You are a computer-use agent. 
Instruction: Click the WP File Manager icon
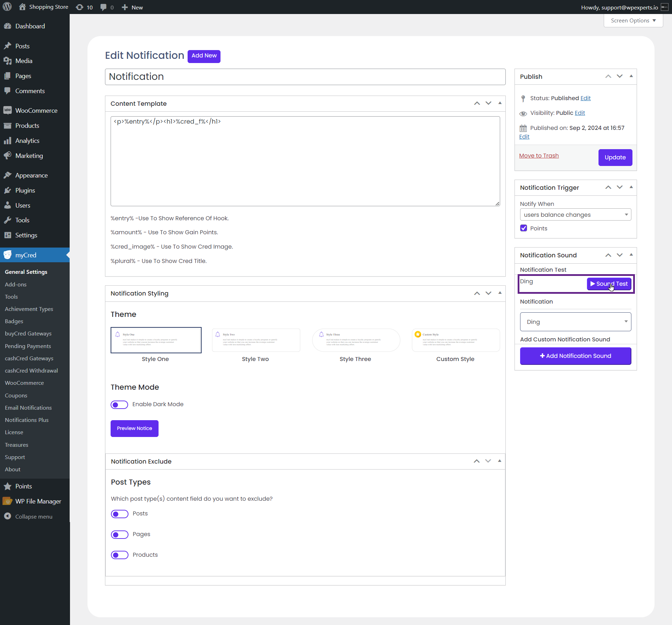click(7, 501)
